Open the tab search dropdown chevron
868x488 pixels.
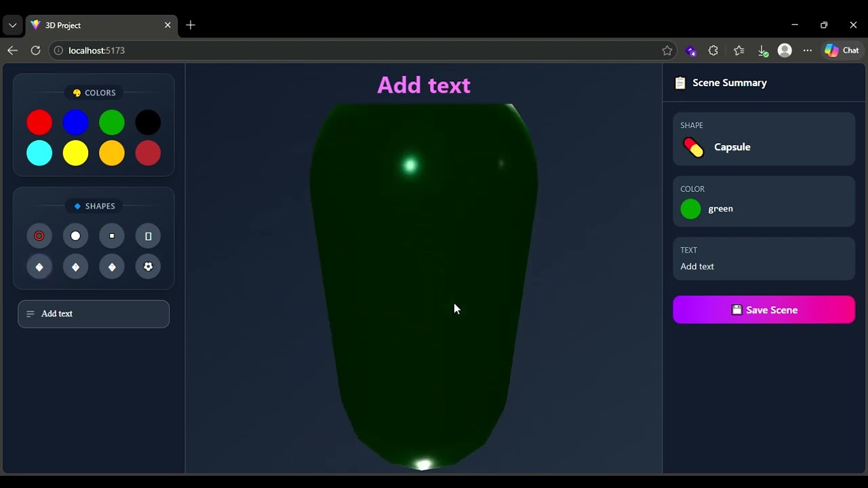point(12,25)
